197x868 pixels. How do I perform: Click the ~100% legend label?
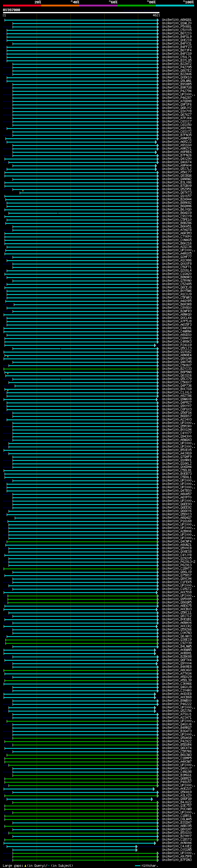point(189,2)
